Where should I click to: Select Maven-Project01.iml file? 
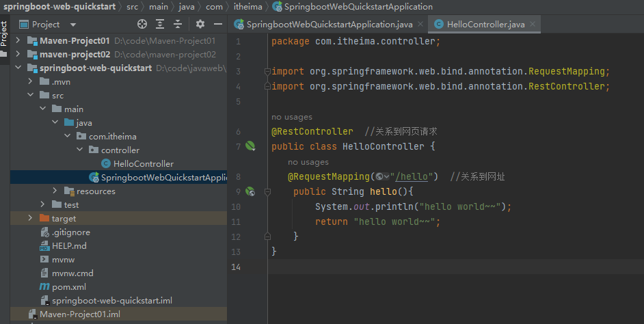coord(80,314)
